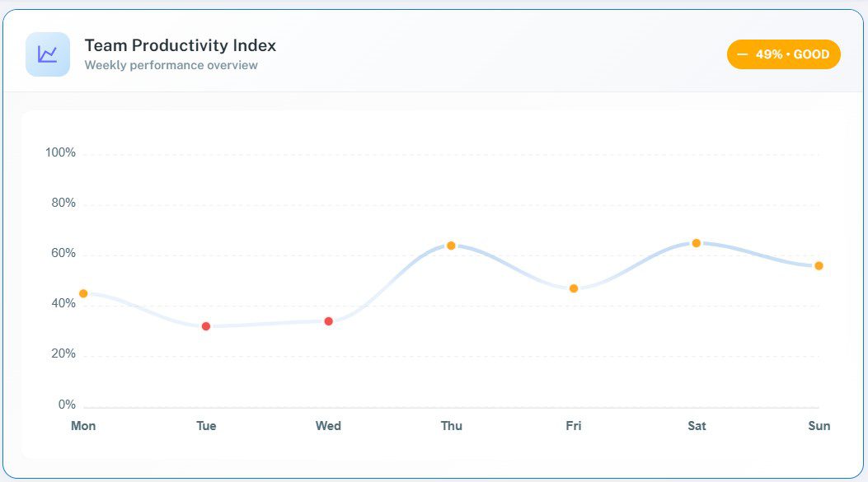
Task: Select the Monday data point on chart
Action: coord(83,293)
